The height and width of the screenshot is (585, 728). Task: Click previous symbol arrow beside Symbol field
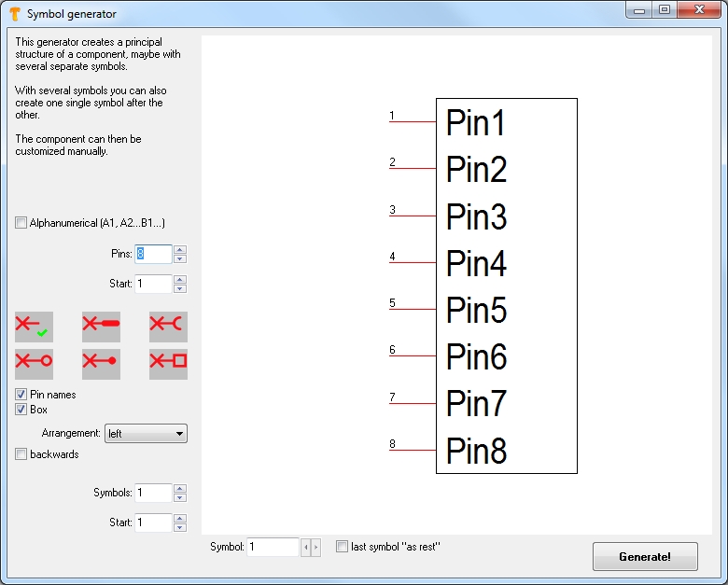304,548
